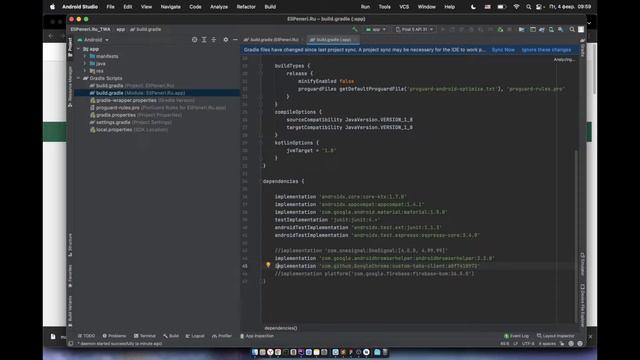Viewport: 640px width, 360px height.
Task: Open the TODO tool window
Action: [x=87, y=336]
